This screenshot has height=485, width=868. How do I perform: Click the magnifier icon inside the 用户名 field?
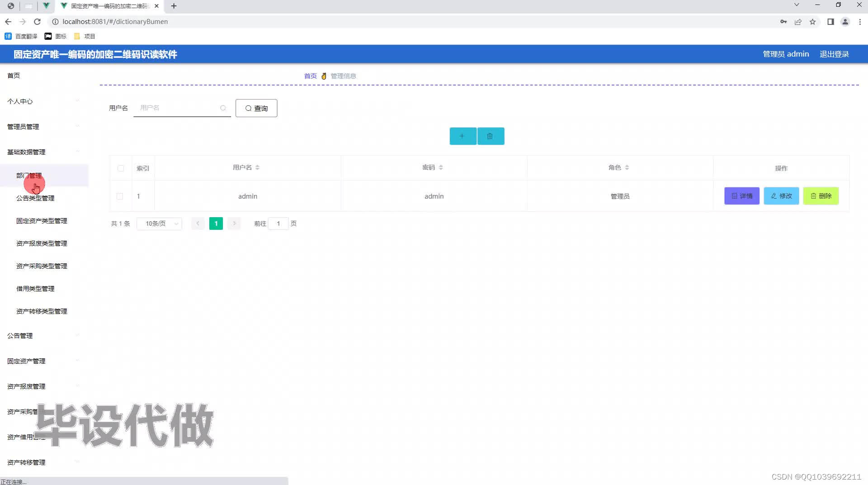point(223,108)
